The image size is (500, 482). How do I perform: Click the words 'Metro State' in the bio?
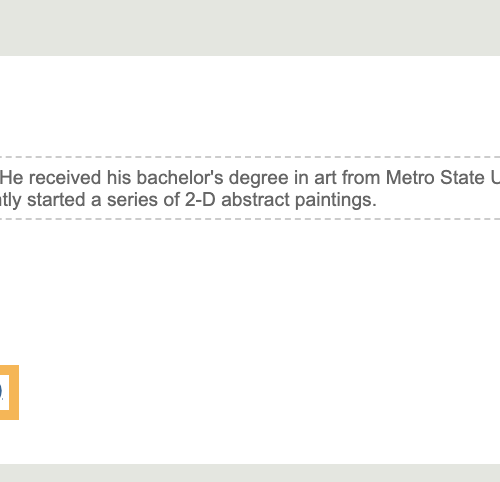[435, 177]
